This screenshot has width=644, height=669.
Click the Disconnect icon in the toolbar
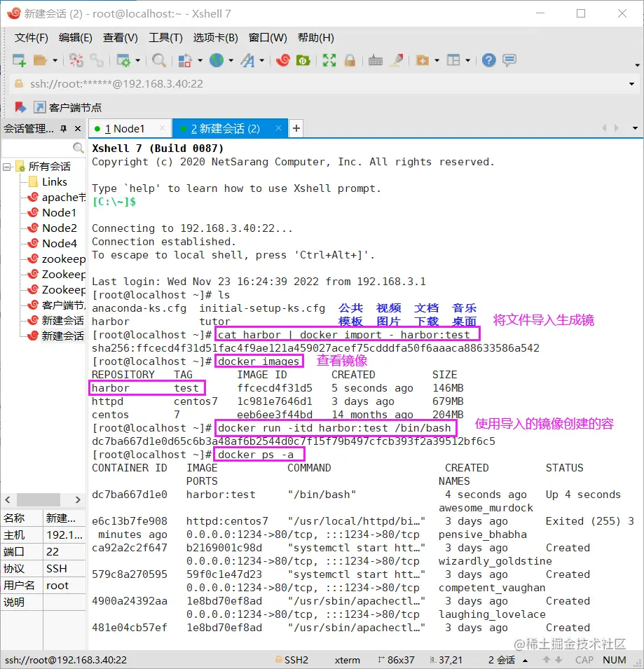(76, 60)
